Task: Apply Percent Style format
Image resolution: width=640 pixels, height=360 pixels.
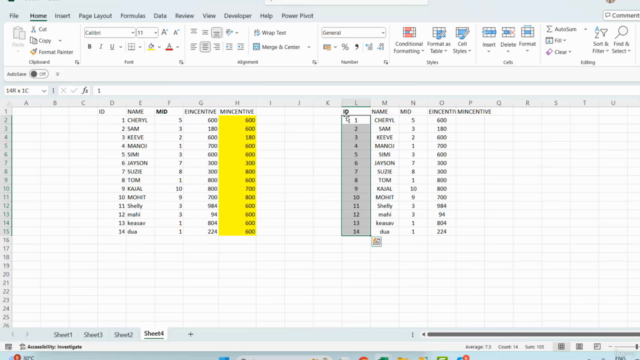Action: tap(345, 47)
